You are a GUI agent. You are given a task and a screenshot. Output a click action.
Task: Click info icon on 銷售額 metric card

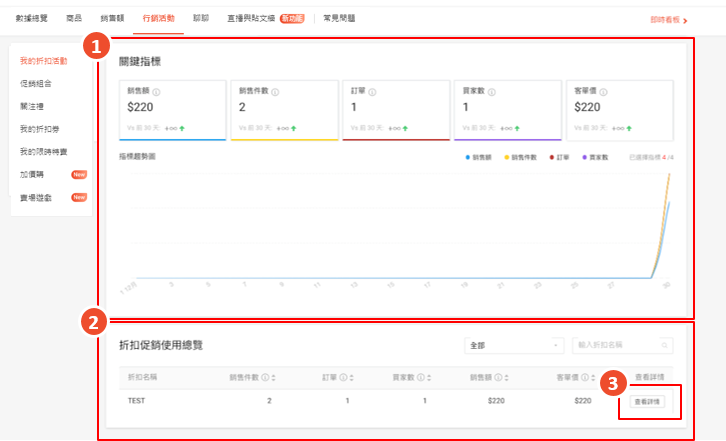click(156, 91)
